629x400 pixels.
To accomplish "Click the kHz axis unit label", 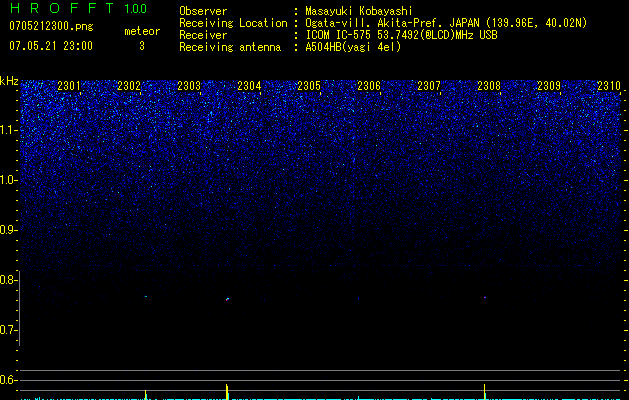I will click(9, 81).
